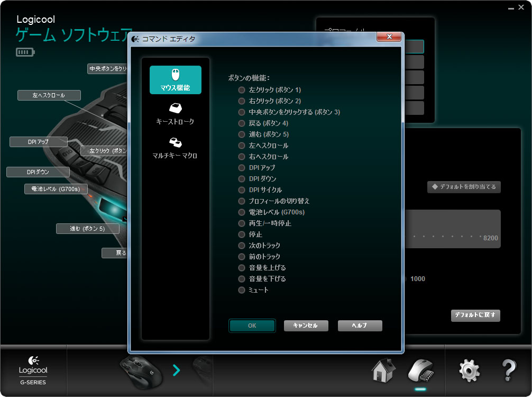Click the battery level indicator icon
The image size is (532, 397).
25,52
